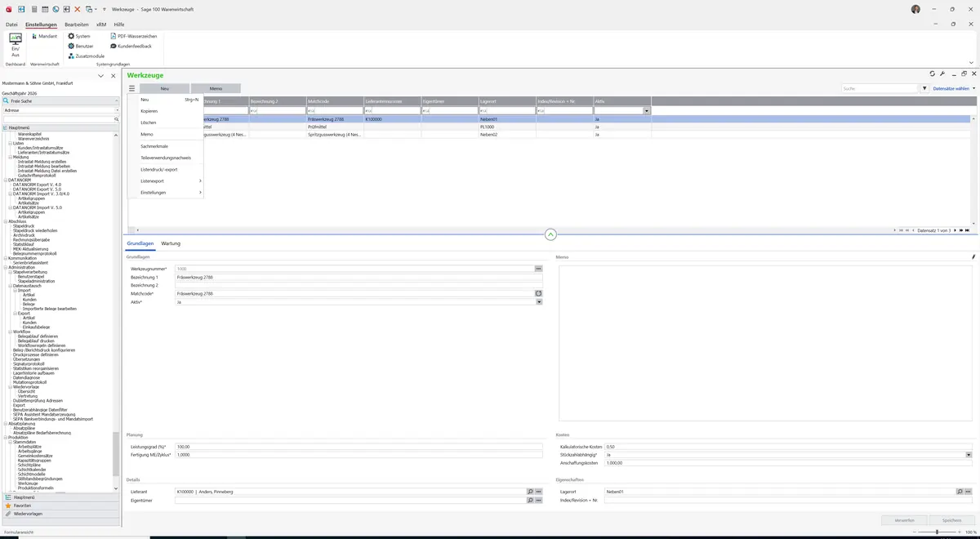Open the Mandant settings icon

pyautogui.click(x=44, y=37)
